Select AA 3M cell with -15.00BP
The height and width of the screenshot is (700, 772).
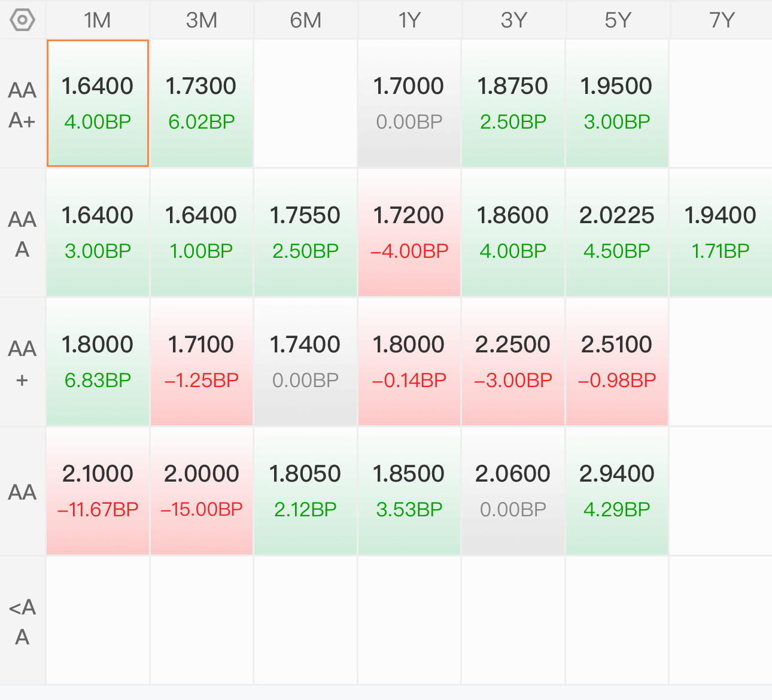[x=202, y=491]
